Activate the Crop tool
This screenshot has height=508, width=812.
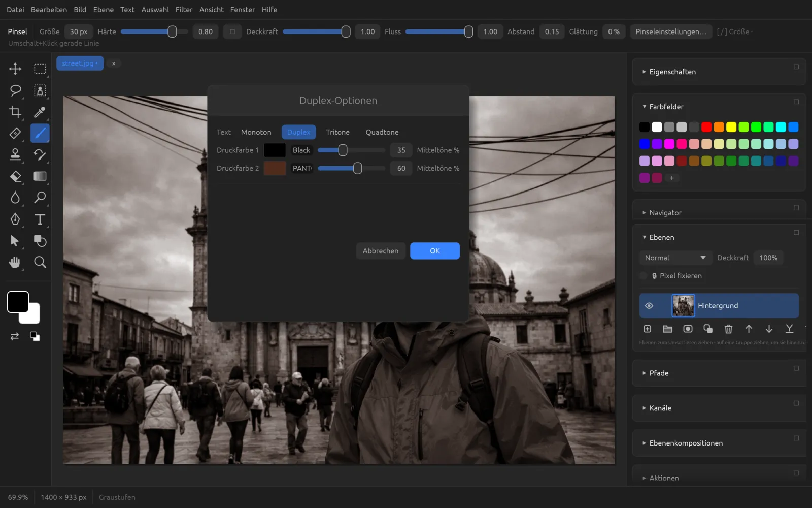pos(15,112)
